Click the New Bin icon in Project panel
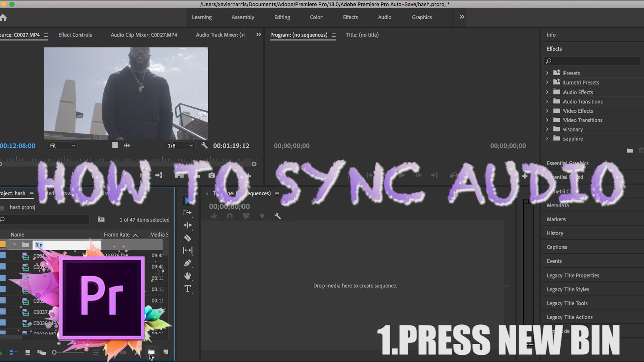Image resolution: width=644 pixels, height=362 pixels. click(151, 352)
